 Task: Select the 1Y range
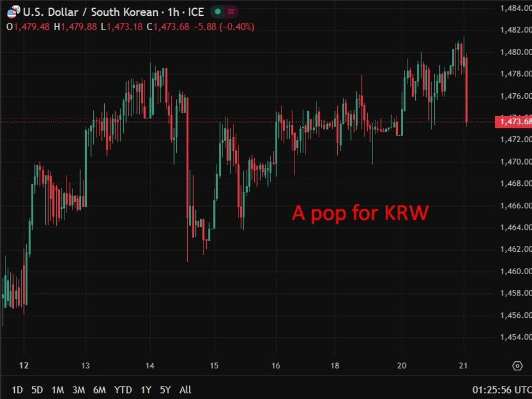tap(146, 390)
